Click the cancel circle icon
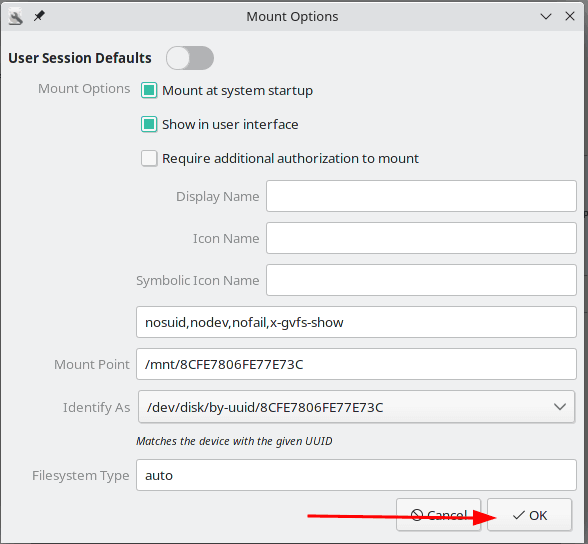This screenshot has width=588, height=544. point(417,515)
